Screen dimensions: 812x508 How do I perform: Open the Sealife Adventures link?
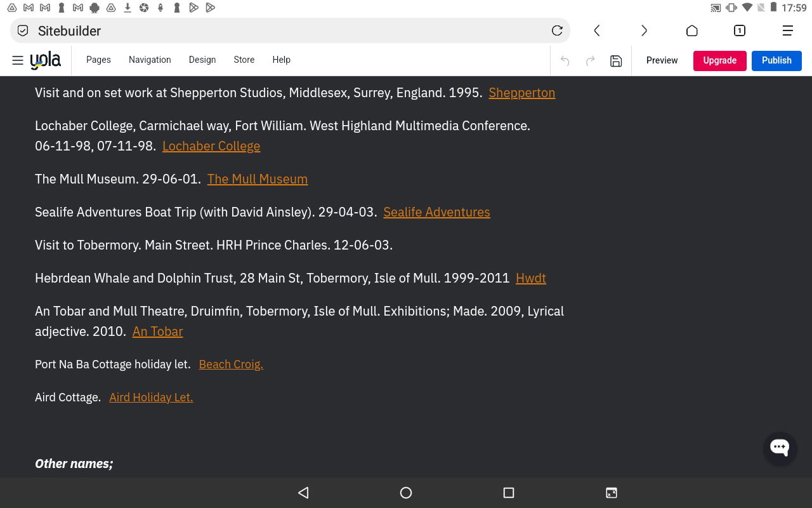click(x=437, y=212)
